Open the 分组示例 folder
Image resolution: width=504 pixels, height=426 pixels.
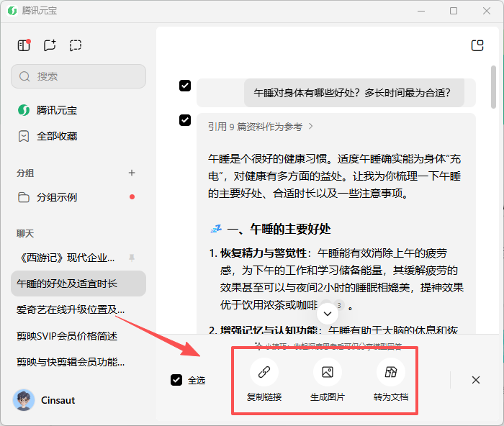[78, 197]
